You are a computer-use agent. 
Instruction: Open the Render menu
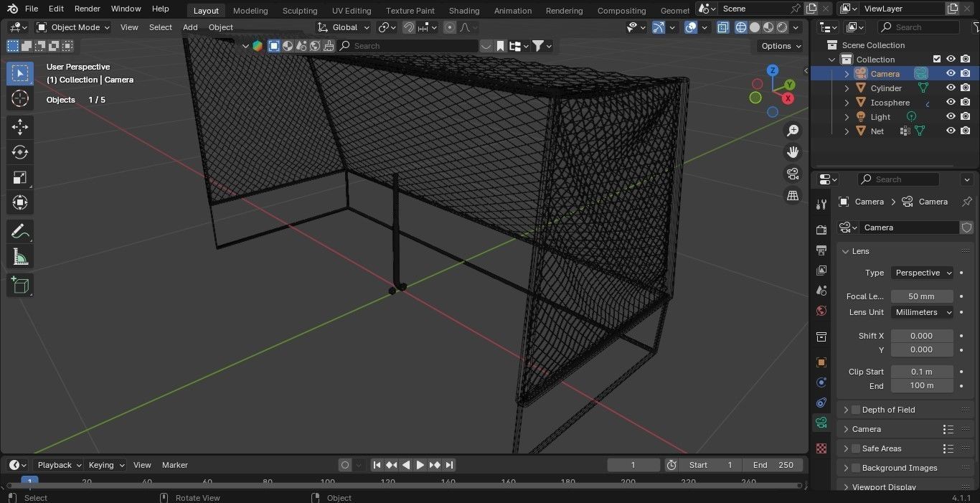pyautogui.click(x=88, y=9)
